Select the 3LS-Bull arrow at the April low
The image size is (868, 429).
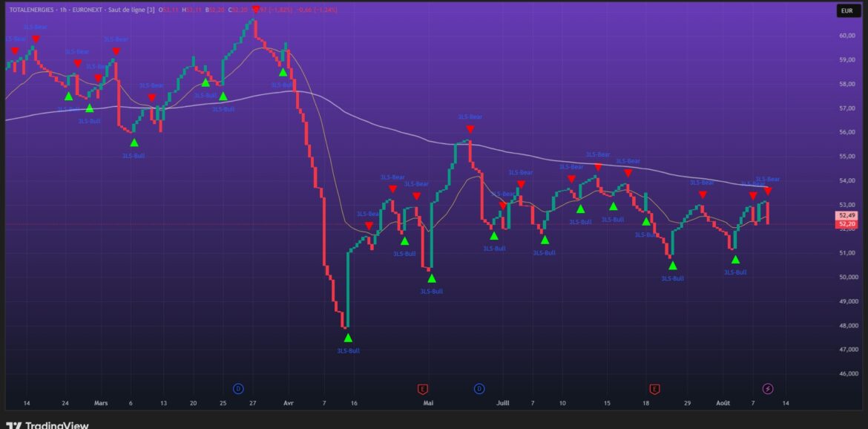(x=348, y=338)
